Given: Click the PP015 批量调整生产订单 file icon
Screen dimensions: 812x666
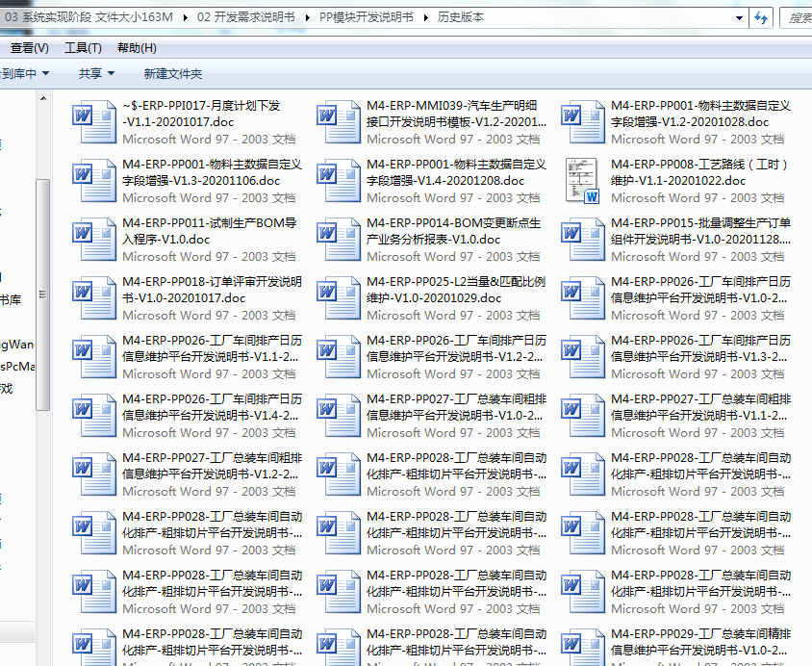Looking at the screenshot, I should (x=583, y=240).
